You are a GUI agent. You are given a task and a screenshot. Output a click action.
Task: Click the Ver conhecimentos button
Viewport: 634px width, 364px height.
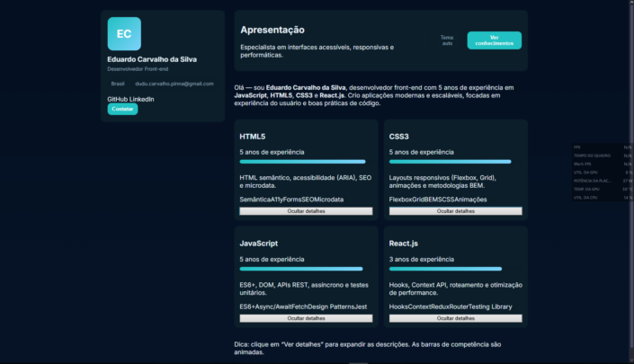[x=494, y=40]
